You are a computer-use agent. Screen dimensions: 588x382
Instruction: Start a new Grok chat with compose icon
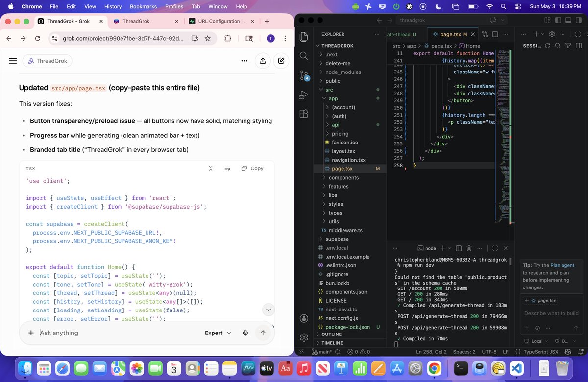coord(281,61)
